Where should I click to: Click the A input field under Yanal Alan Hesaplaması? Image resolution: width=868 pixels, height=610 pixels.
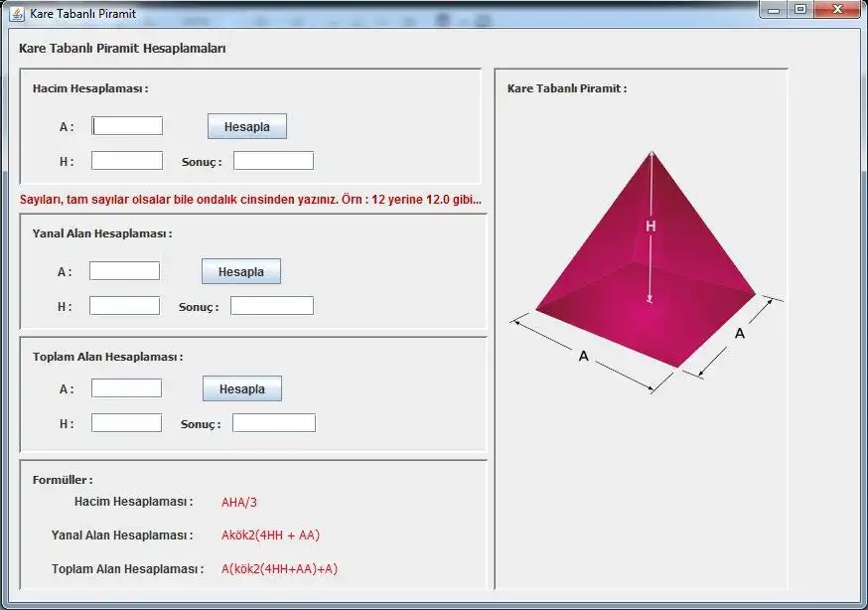pos(124,270)
